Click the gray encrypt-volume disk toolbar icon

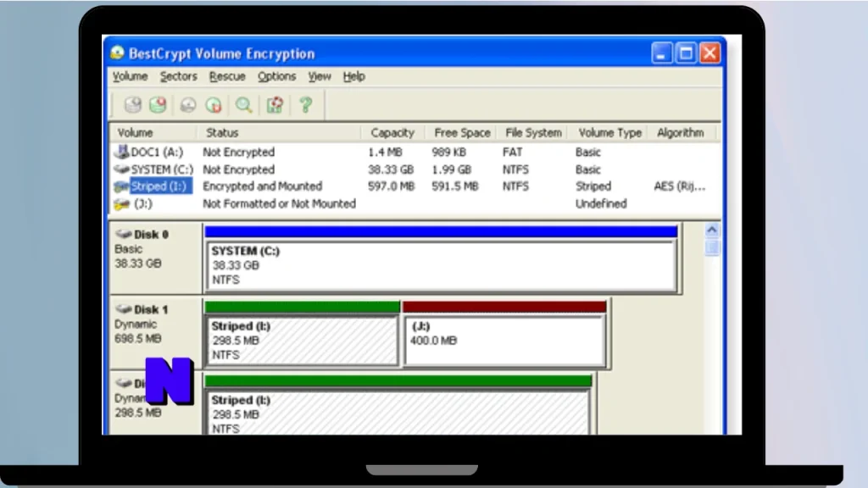coord(132,104)
